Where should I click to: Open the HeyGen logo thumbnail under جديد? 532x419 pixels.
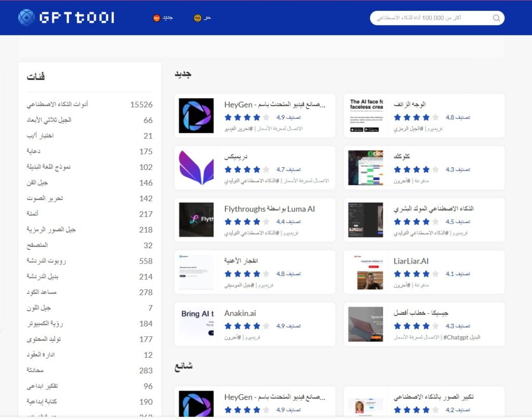(196, 115)
